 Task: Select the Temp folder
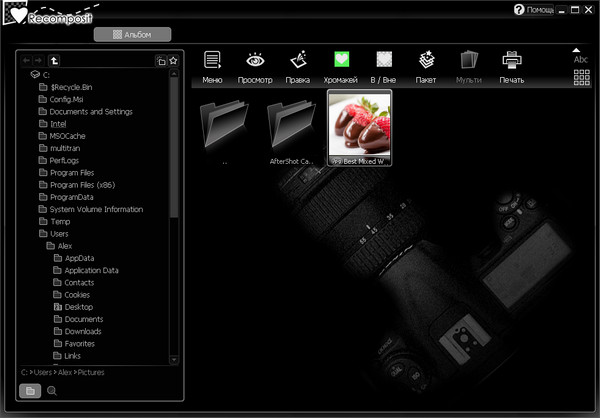[x=54, y=222]
